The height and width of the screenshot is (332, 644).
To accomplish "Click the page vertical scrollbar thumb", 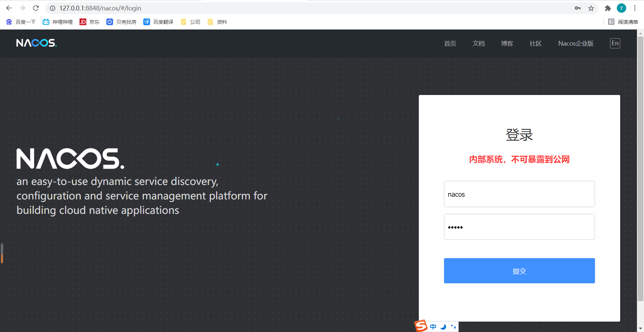I will [x=641, y=169].
